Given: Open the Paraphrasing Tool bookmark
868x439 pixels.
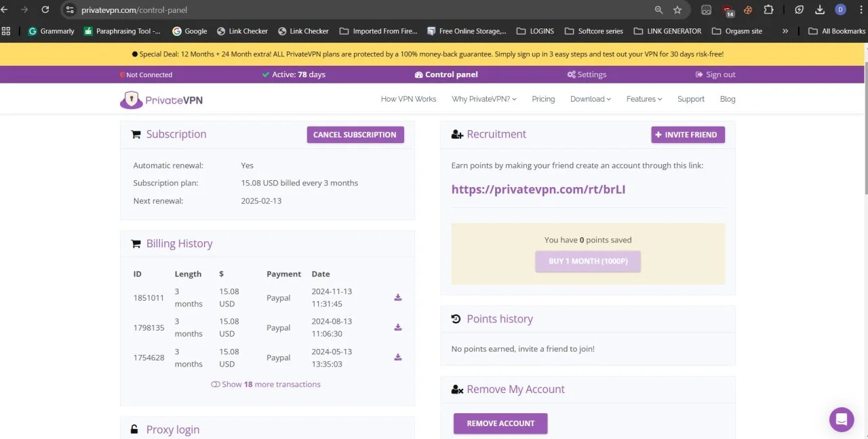Looking at the screenshot, I should (122, 31).
